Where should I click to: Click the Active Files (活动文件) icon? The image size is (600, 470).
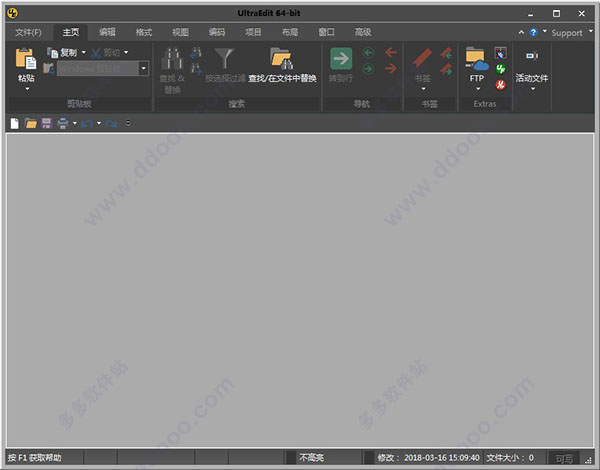coord(532,56)
